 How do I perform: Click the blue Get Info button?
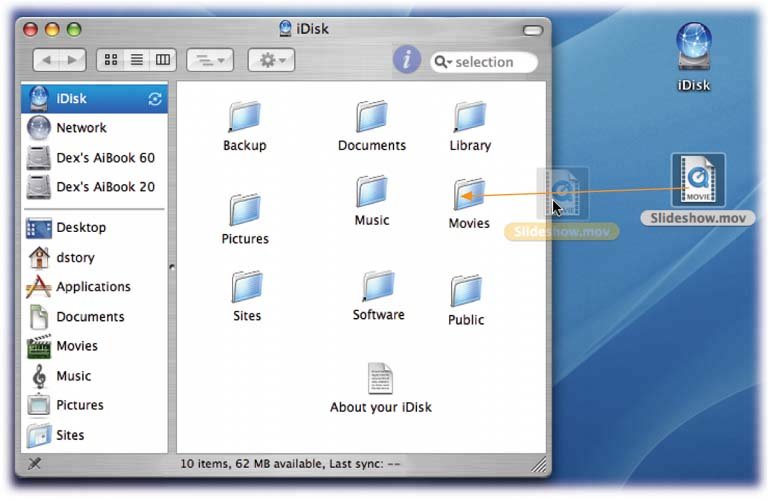coord(406,60)
